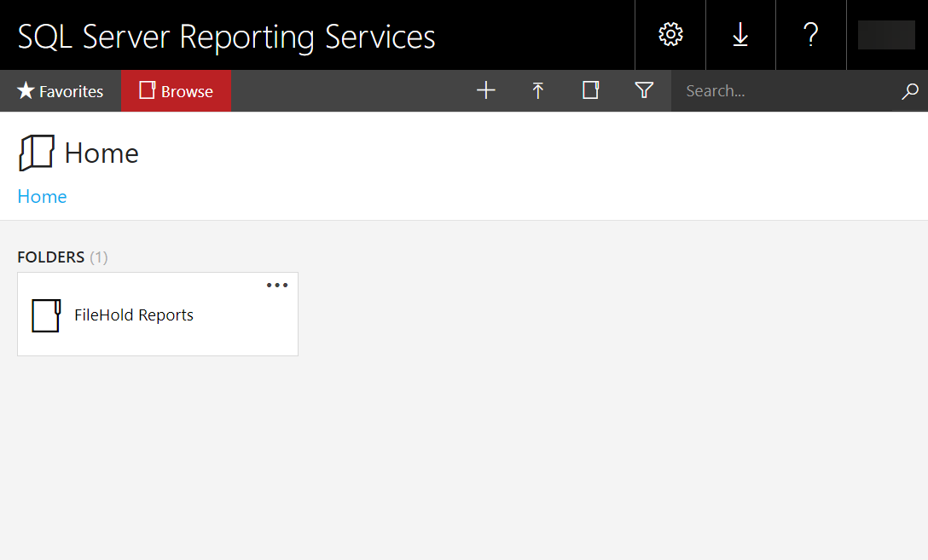Open help via the question mark icon
Screen dimensions: 928x560
(x=810, y=34)
